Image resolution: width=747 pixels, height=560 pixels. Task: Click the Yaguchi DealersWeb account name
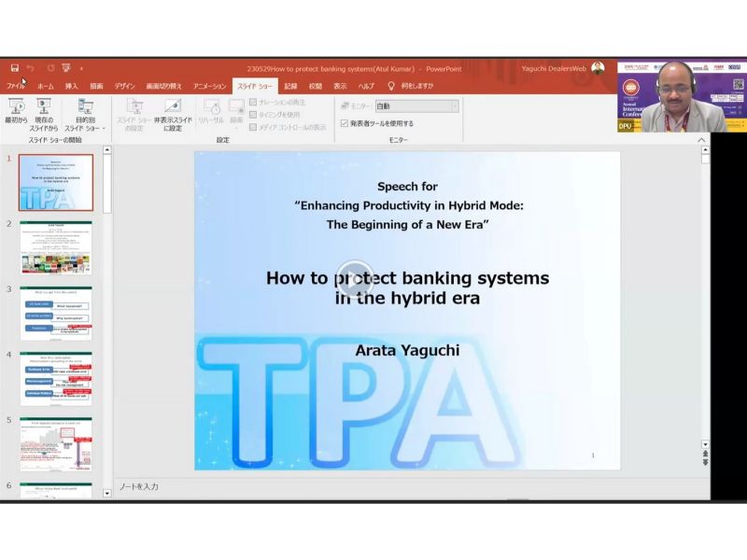pos(554,68)
